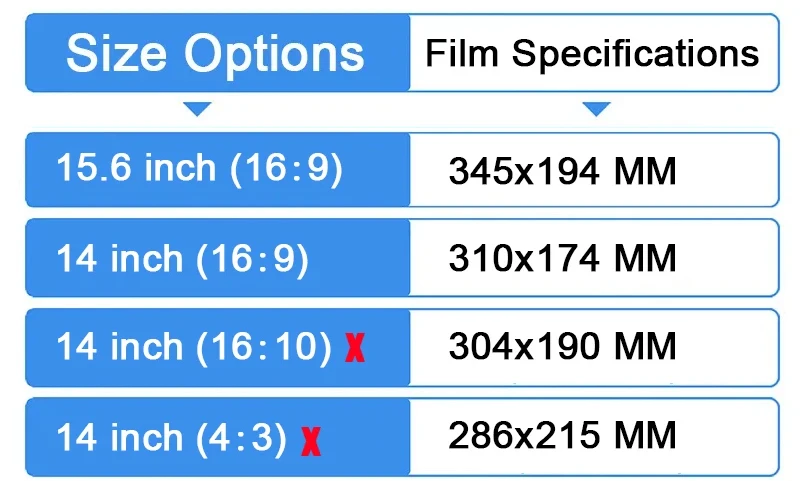Select the Size Options header
Image resolution: width=800 pixels, height=481 pixels.
pos(218,53)
